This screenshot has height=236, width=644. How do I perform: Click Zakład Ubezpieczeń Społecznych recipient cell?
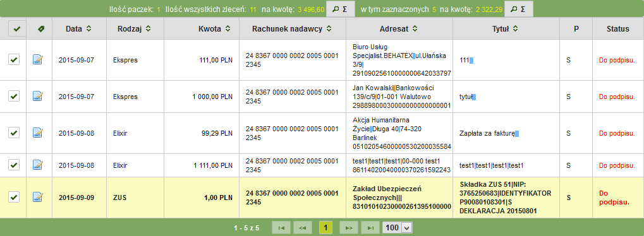pyautogui.click(x=399, y=198)
